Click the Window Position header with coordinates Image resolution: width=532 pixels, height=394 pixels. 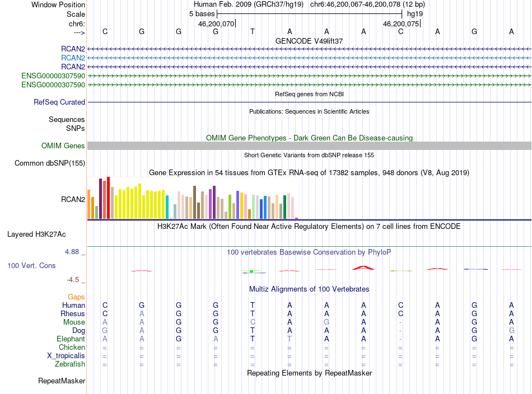(309, 4)
